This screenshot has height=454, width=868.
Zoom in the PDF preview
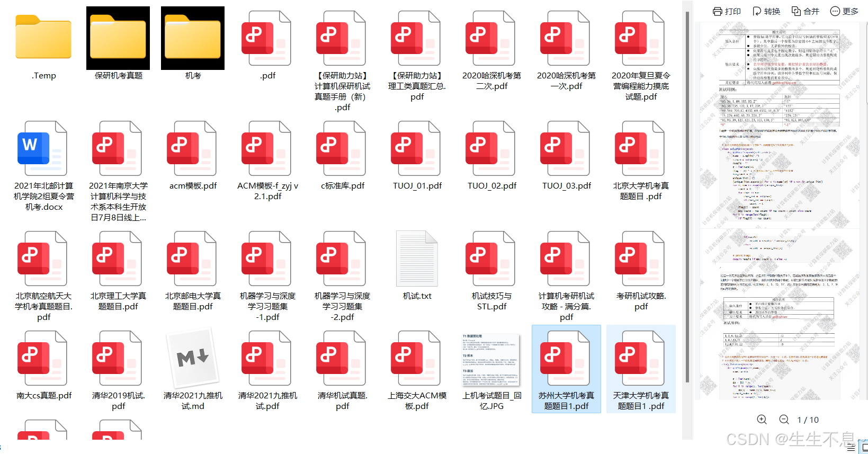[762, 420]
